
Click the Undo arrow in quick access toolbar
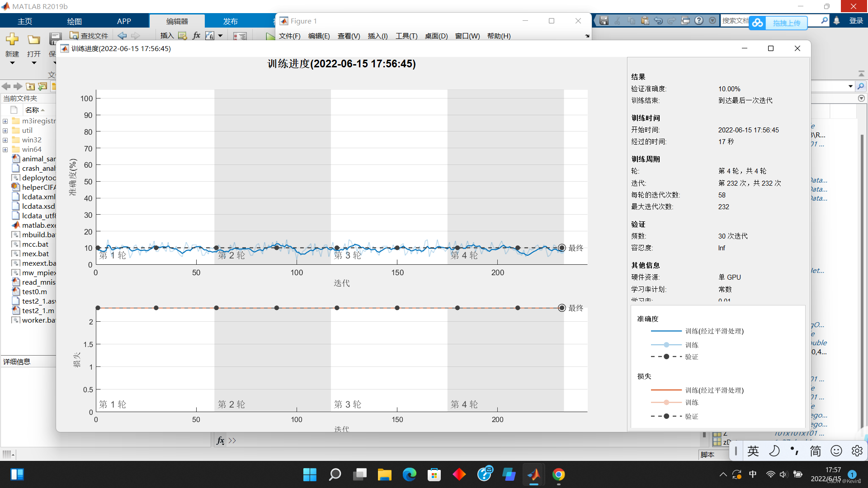click(658, 21)
